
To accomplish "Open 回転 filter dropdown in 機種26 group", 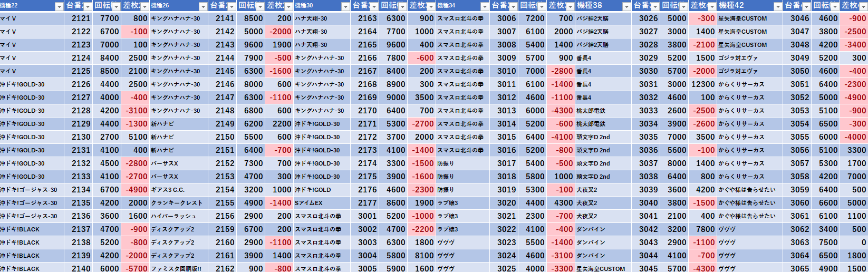I will coord(260,6).
